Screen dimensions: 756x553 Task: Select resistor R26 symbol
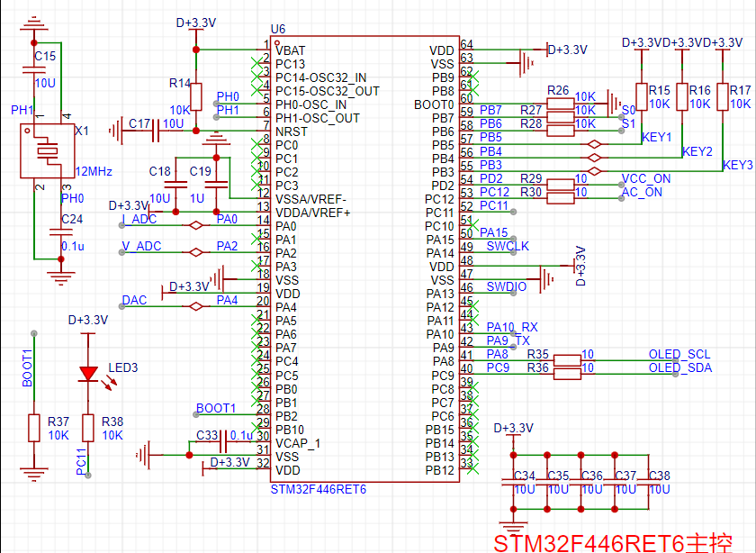pos(560,104)
